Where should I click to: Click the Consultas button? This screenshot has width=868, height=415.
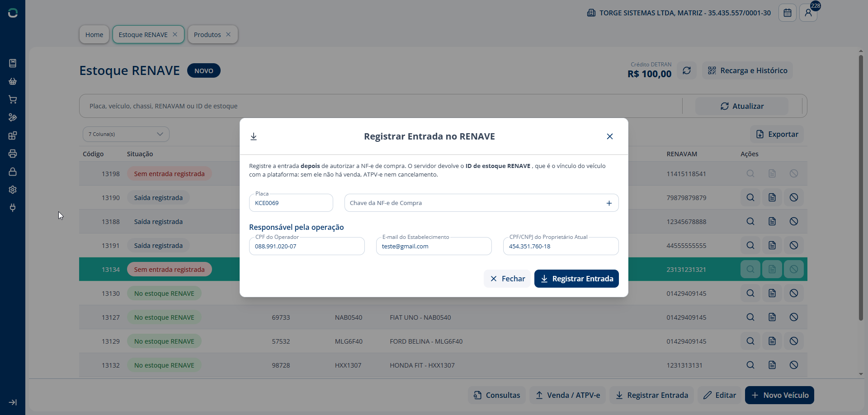497,395
